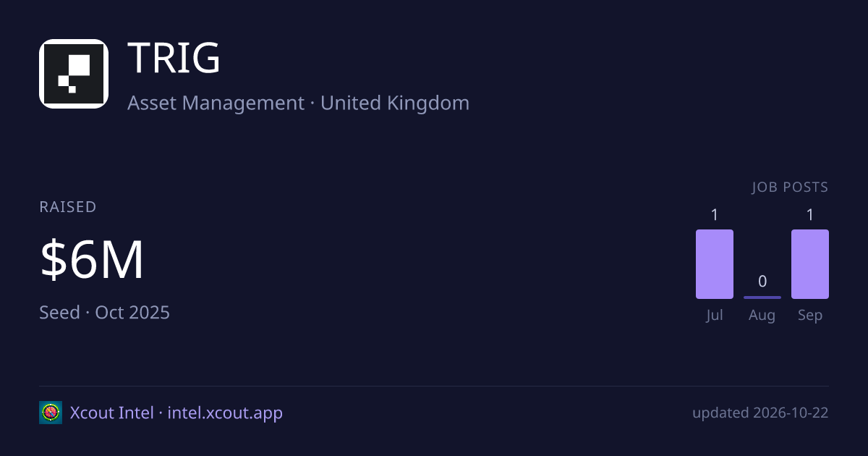The width and height of the screenshot is (868, 456).
Task: Click the Jul axis label
Action: point(715,316)
